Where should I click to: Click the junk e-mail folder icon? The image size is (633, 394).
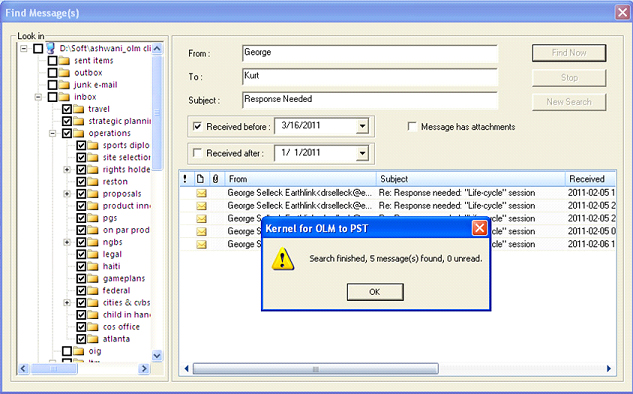pyautogui.click(x=64, y=85)
